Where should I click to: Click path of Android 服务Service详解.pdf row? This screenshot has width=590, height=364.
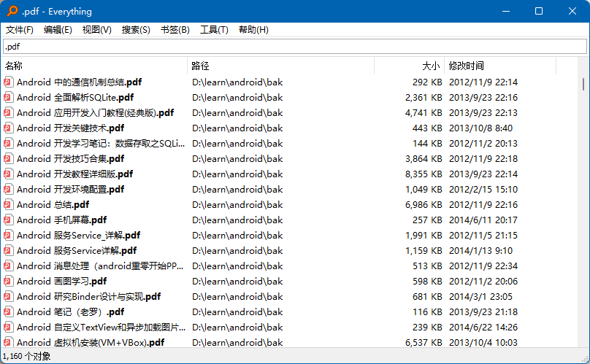(237, 250)
